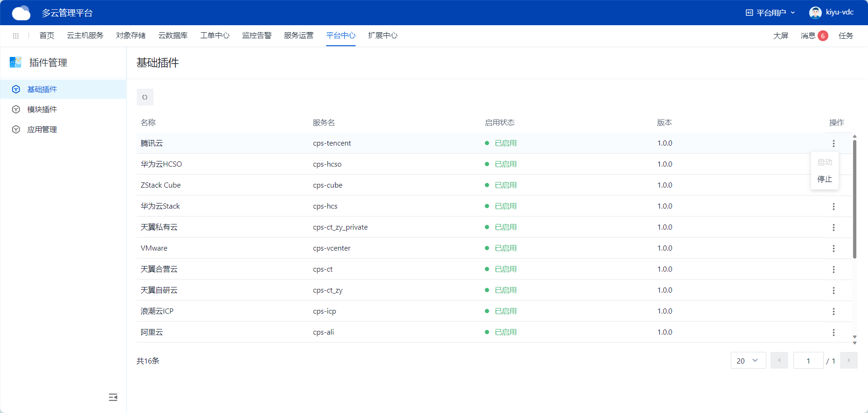
Task: Switch to the 监控告警 navigation tab
Action: point(257,35)
